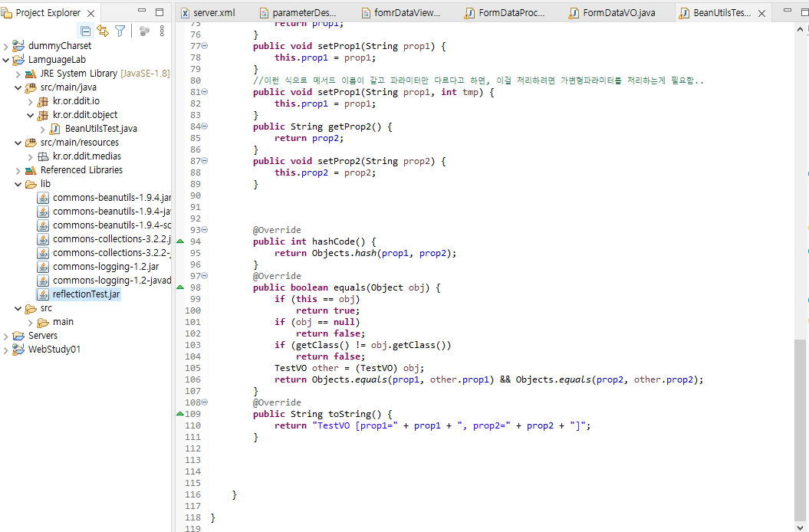Open Project Explorer View Menu dots
The image size is (809, 532).
162,31
